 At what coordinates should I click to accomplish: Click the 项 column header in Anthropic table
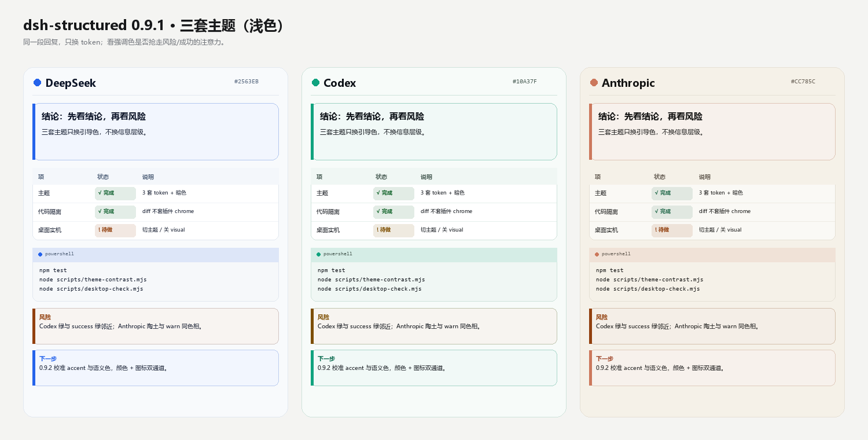point(598,177)
